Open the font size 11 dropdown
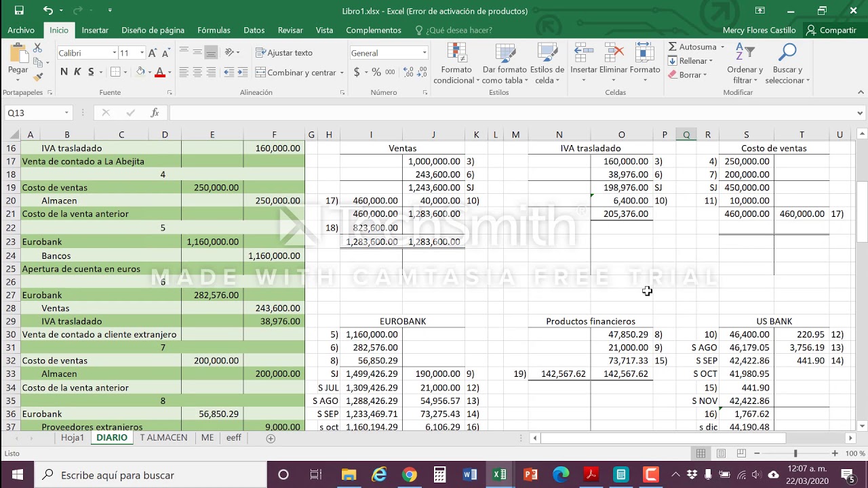 click(142, 53)
